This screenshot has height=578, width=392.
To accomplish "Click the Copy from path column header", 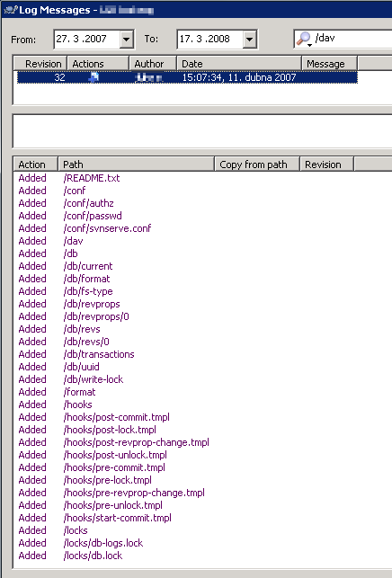I will (x=257, y=165).
